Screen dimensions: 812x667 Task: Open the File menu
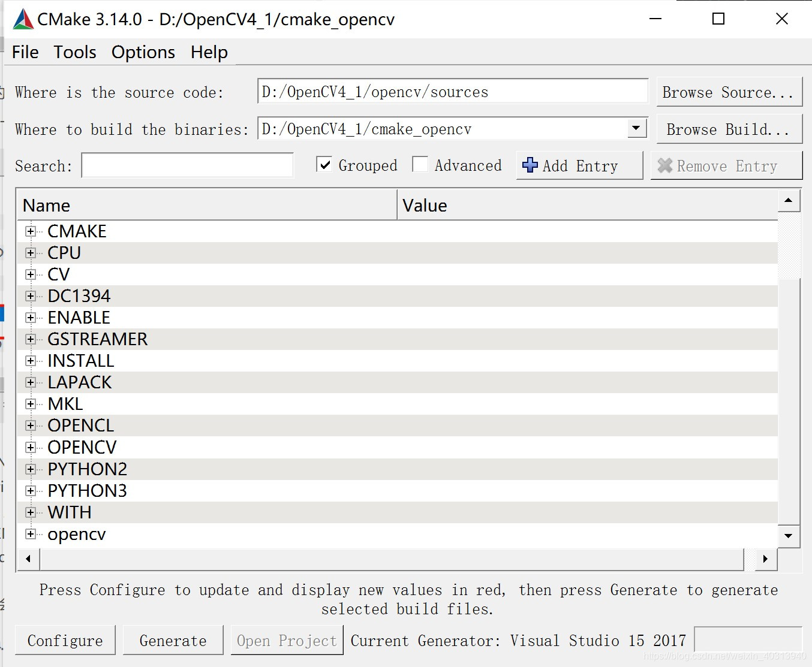(x=25, y=52)
